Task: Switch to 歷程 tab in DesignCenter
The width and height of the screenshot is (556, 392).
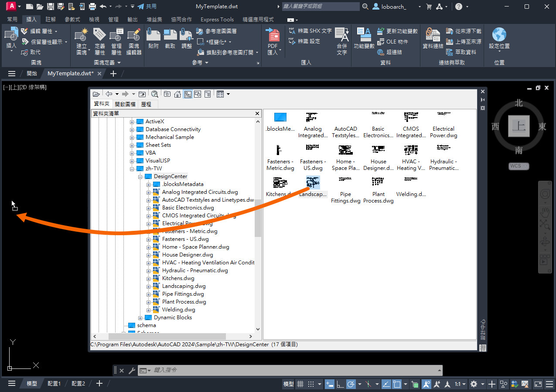Action: (x=146, y=104)
